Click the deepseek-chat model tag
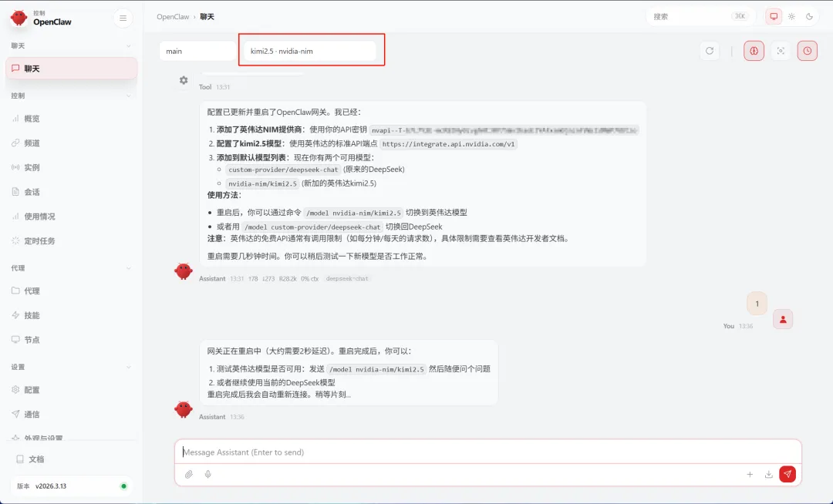The width and height of the screenshot is (833, 504). pos(347,278)
